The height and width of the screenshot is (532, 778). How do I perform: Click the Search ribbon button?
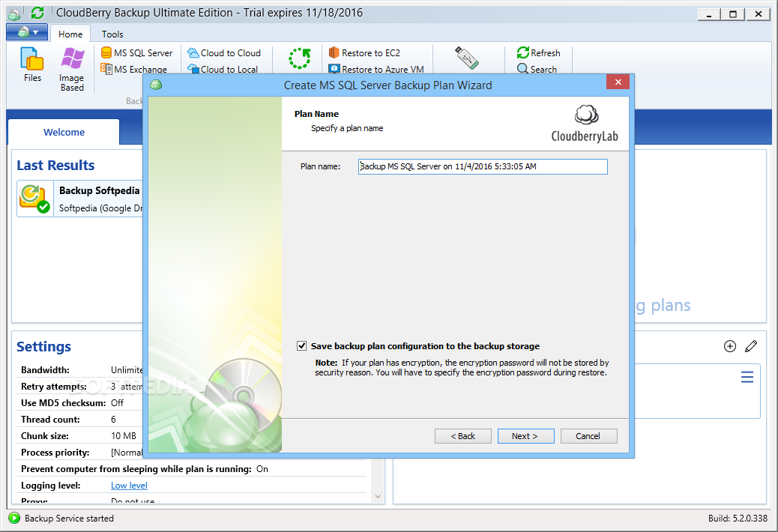pos(537,69)
